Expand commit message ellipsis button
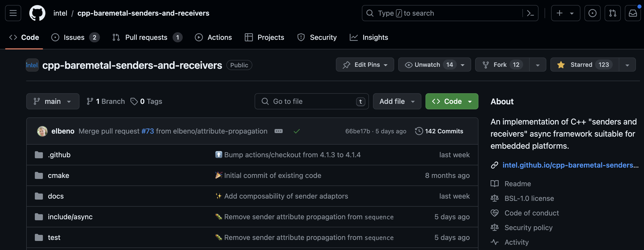 click(279, 131)
